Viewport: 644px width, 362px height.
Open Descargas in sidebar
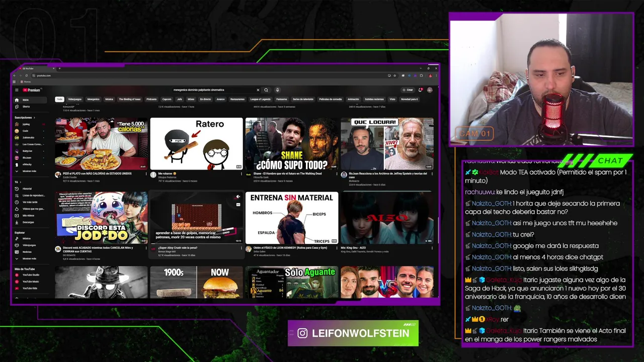(x=30, y=222)
